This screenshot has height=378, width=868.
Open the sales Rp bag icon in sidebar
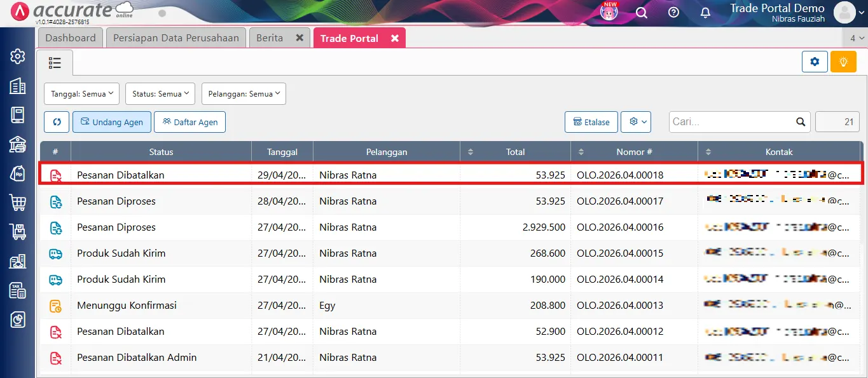tap(18, 173)
